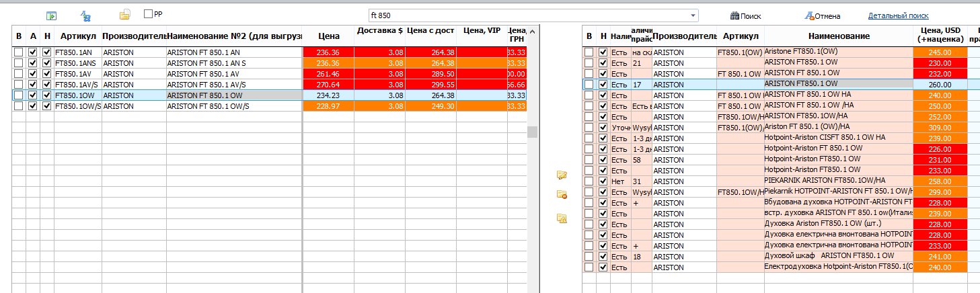Click the left table's scroll up arrow
Screen dimensions: 980x293
tap(532, 31)
